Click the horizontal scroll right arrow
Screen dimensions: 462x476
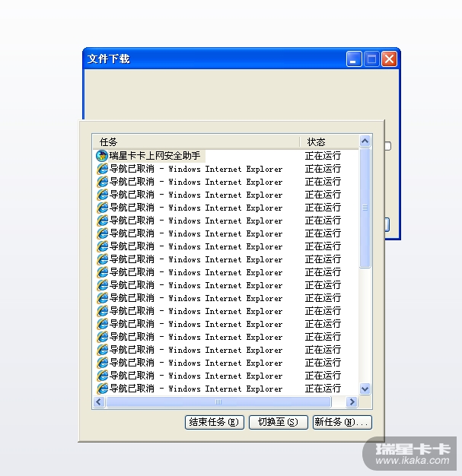(x=352, y=402)
